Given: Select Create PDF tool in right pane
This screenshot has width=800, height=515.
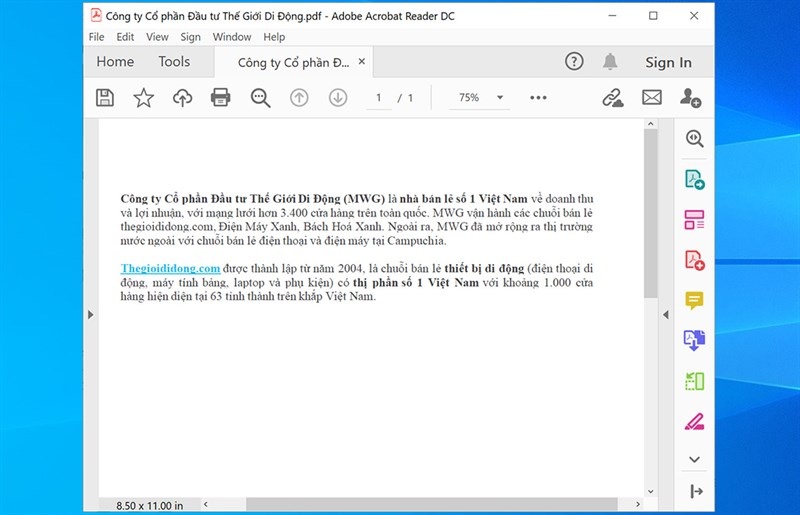Looking at the screenshot, I should (694, 260).
